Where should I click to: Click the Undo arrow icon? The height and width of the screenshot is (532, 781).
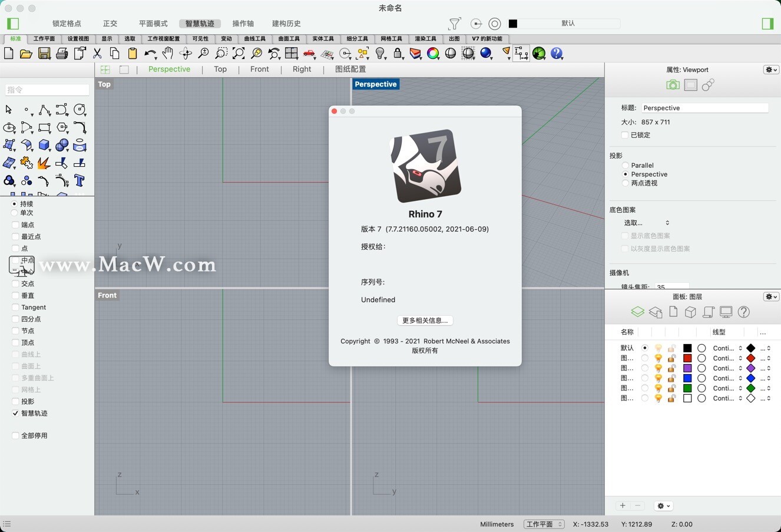(x=150, y=54)
